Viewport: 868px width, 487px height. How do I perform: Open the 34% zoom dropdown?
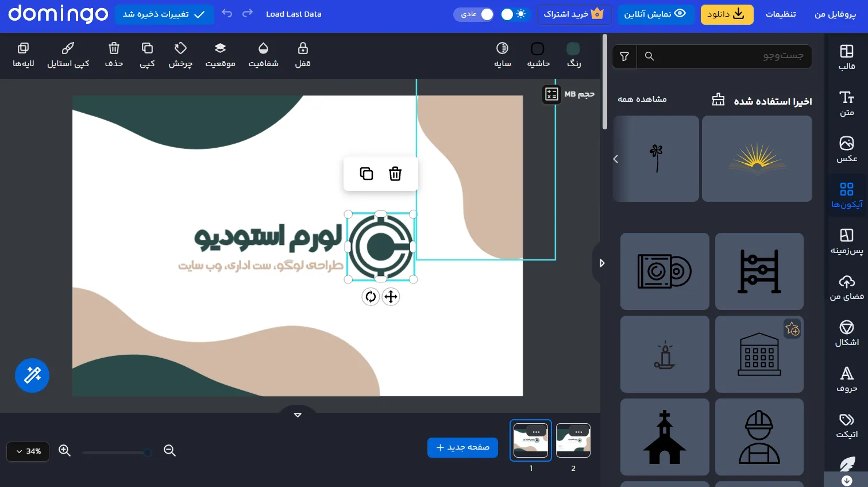point(28,451)
